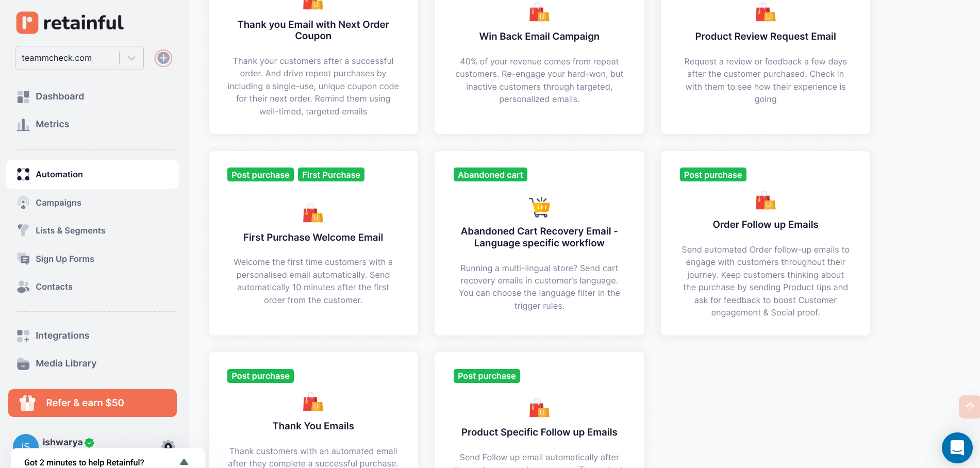Screen dimensions: 980x468
Task: Click the Integrations icon in the sidebar
Action: [x=23, y=336]
